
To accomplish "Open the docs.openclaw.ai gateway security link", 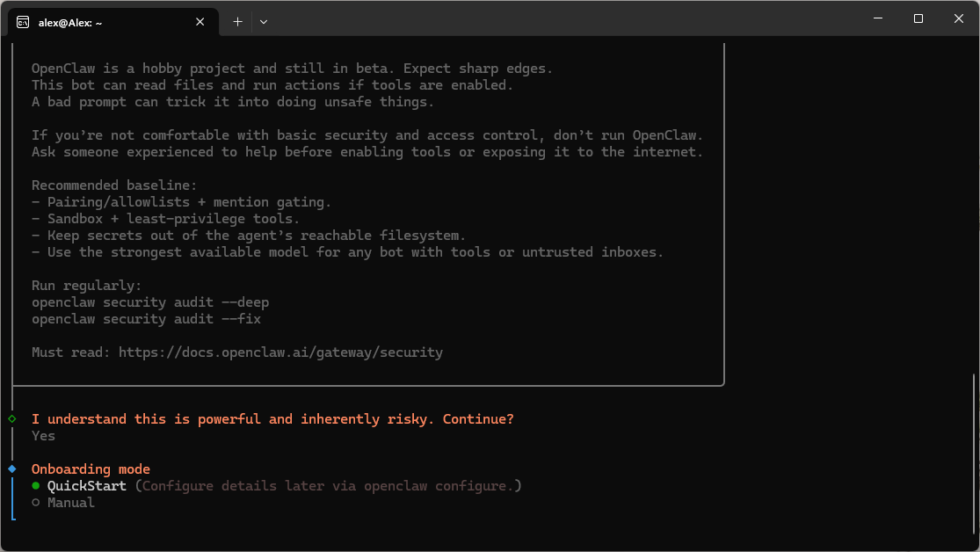I will point(280,352).
